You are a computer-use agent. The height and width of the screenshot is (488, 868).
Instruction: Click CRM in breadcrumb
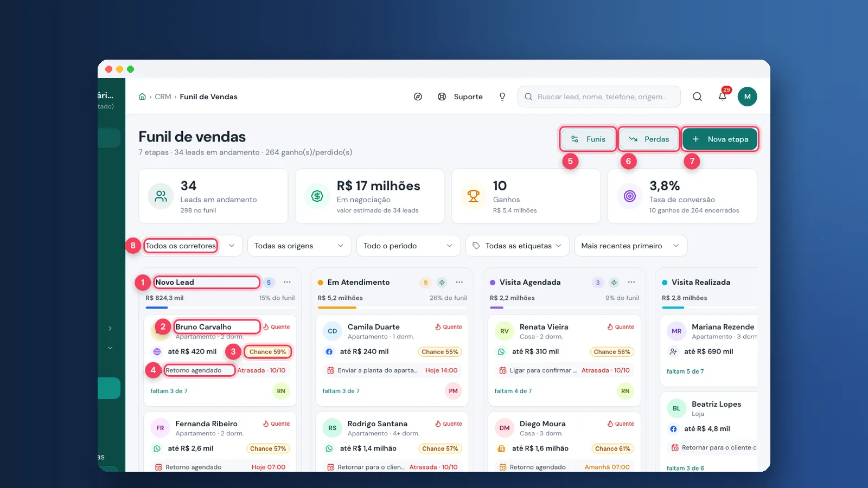coord(163,97)
